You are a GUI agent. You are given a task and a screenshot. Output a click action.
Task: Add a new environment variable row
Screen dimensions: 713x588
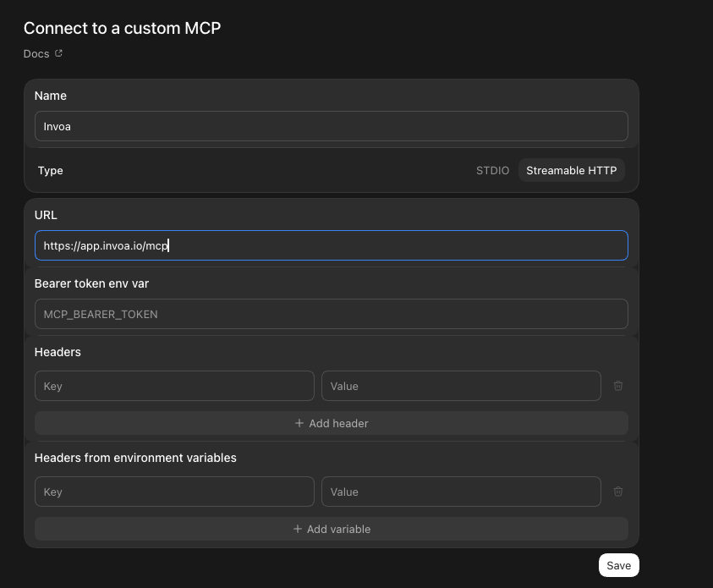331,529
